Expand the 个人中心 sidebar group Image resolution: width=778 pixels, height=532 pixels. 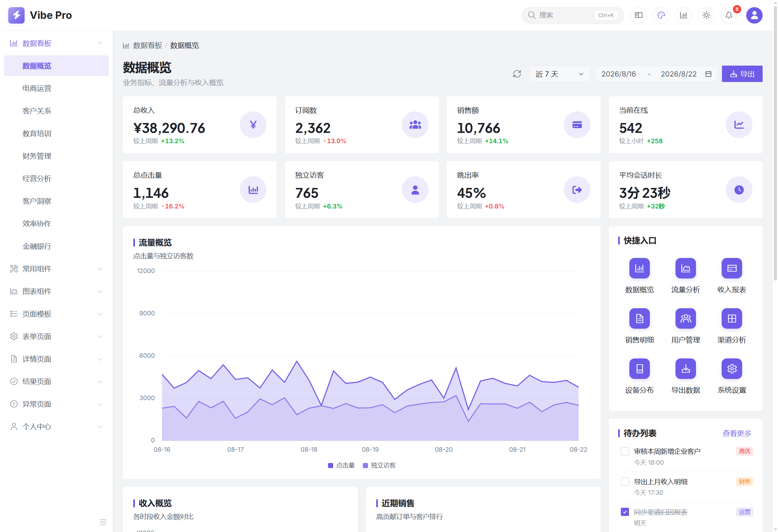pos(56,427)
